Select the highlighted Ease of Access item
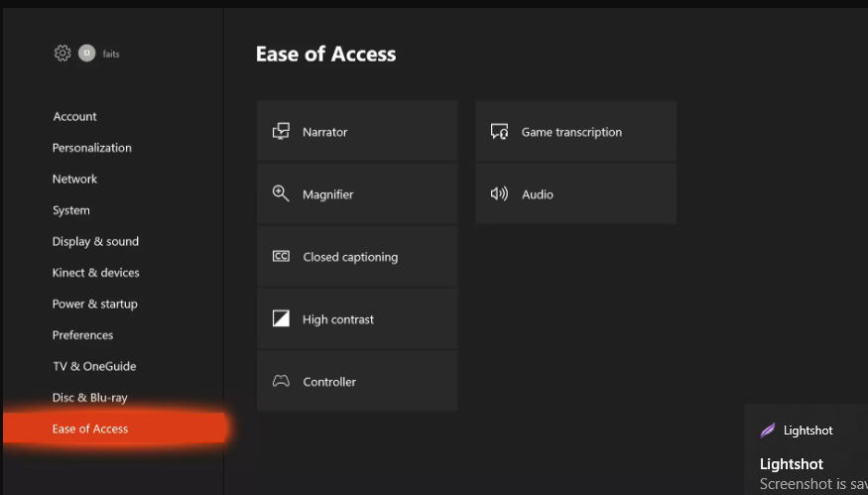This screenshot has width=868, height=495. [x=114, y=428]
